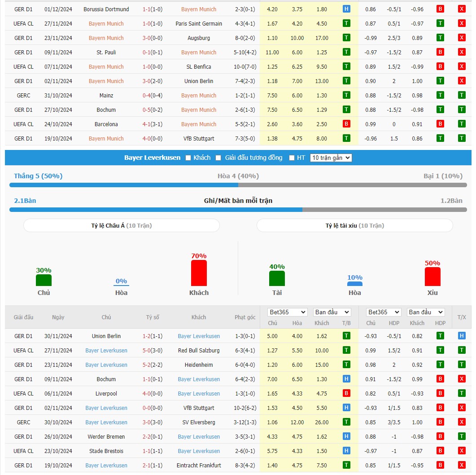Click Bayern Munich link in Borussia Dortmund row
This screenshot has height=475, width=476.
tap(199, 9)
